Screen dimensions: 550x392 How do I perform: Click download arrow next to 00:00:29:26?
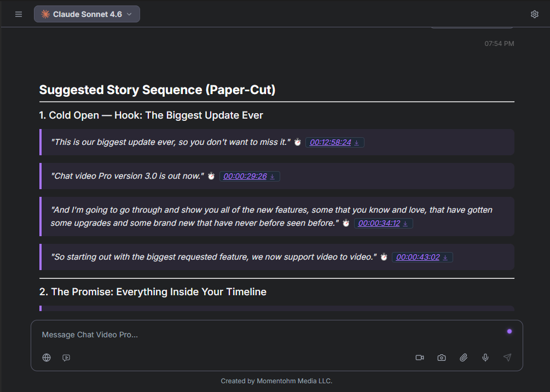(x=272, y=177)
